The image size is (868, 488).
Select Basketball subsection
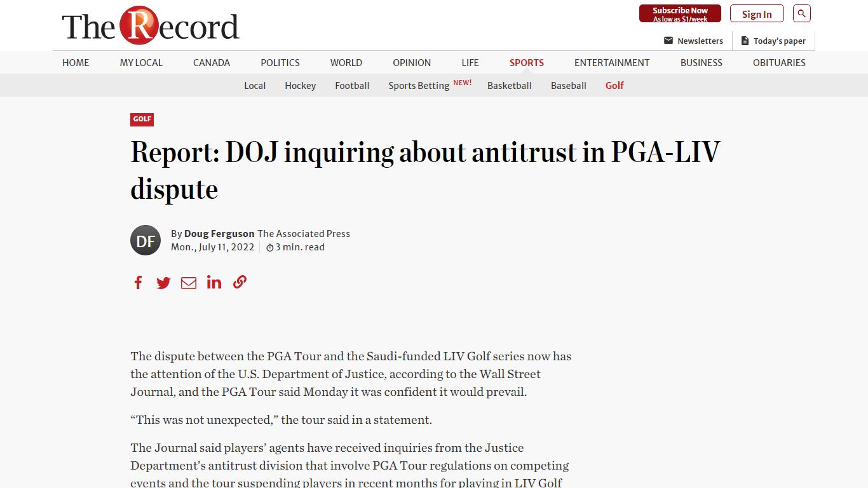click(509, 85)
